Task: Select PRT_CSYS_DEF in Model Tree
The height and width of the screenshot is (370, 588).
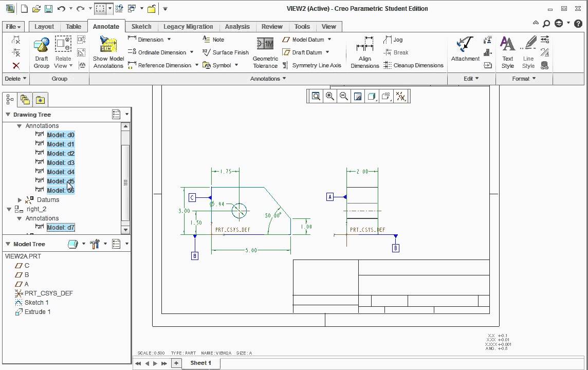Action: (48, 293)
